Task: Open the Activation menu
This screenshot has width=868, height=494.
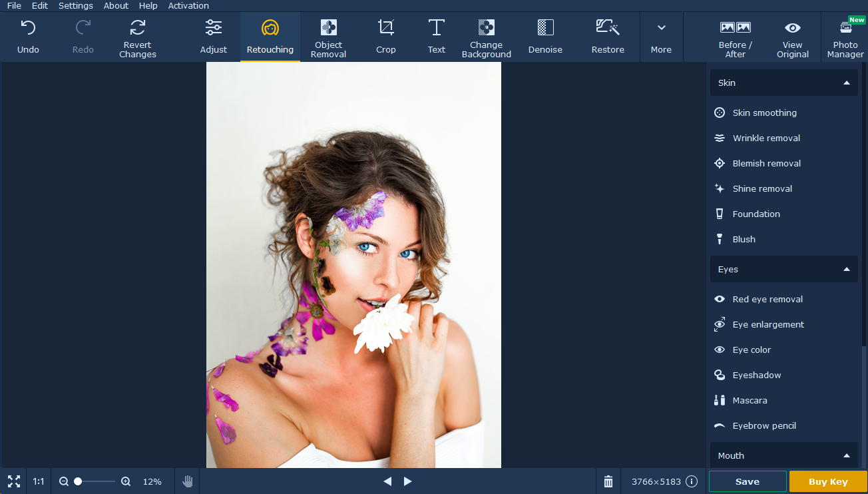Action: (x=188, y=5)
